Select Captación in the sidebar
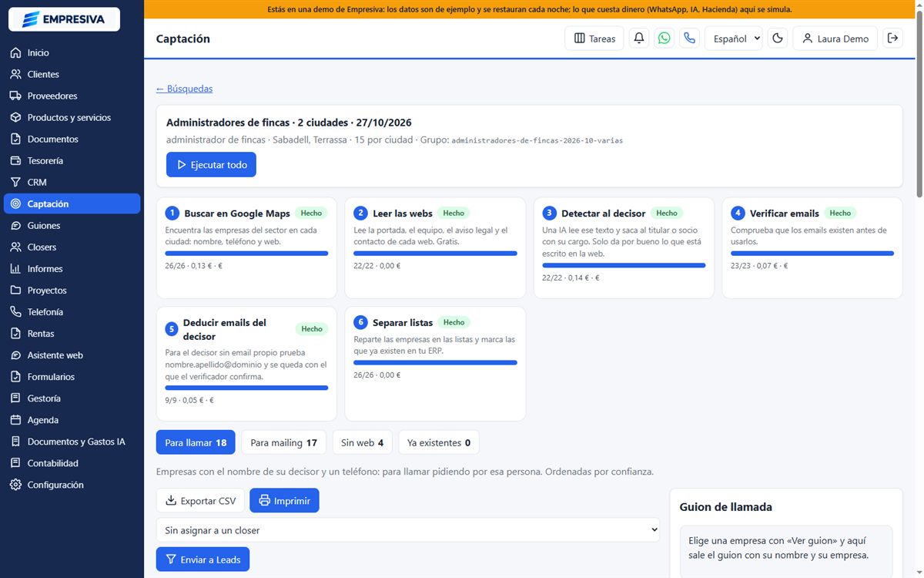The height and width of the screenshot is (578, 924). 72,203
